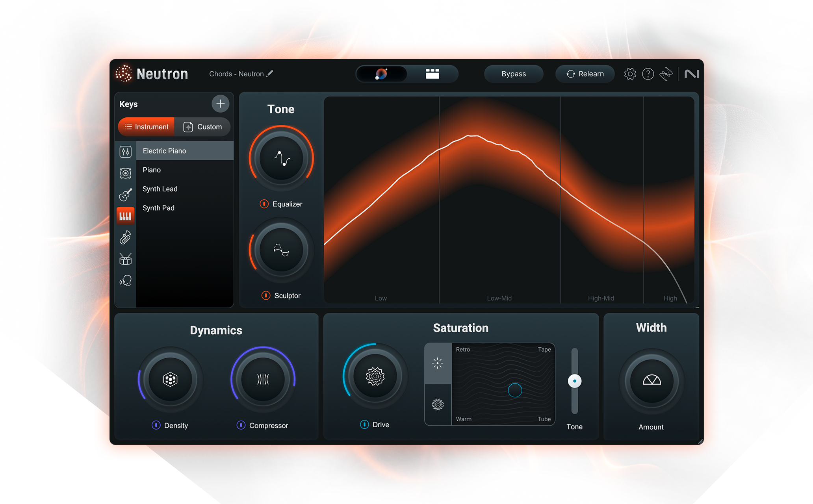Image resolution: width=813 pixels, height=504 pixels.
Task: Select the mixer sliders category icon
Action: click(125, 152)
